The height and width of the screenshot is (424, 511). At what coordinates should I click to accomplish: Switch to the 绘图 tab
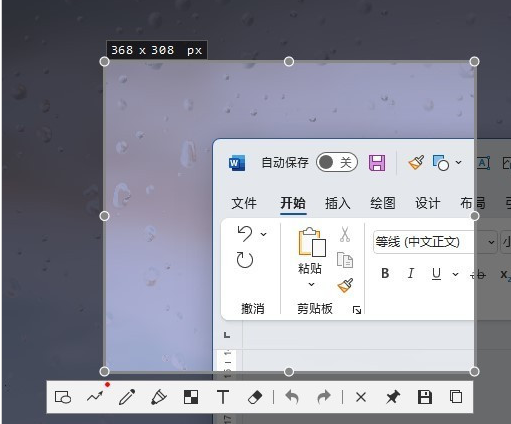click(383, 203)
